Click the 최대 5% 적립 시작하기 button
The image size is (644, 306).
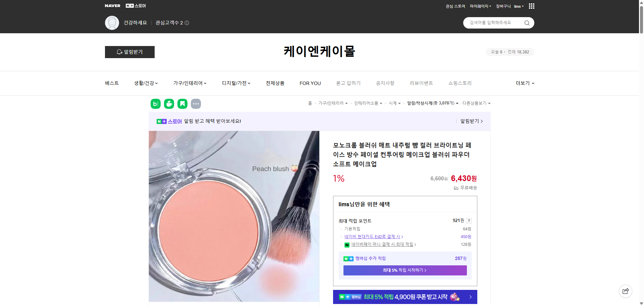[x=405, y=270]
